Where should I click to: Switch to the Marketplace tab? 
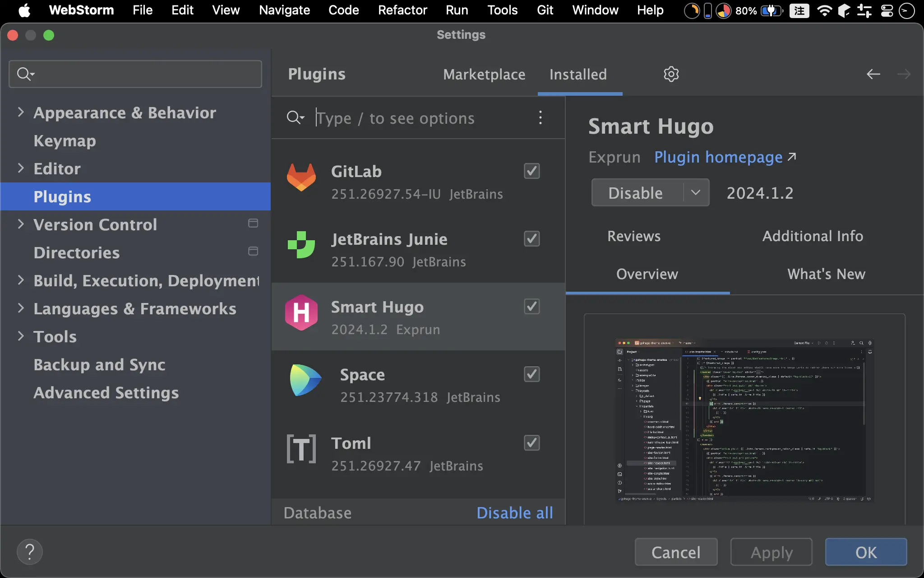click(484, 74)
